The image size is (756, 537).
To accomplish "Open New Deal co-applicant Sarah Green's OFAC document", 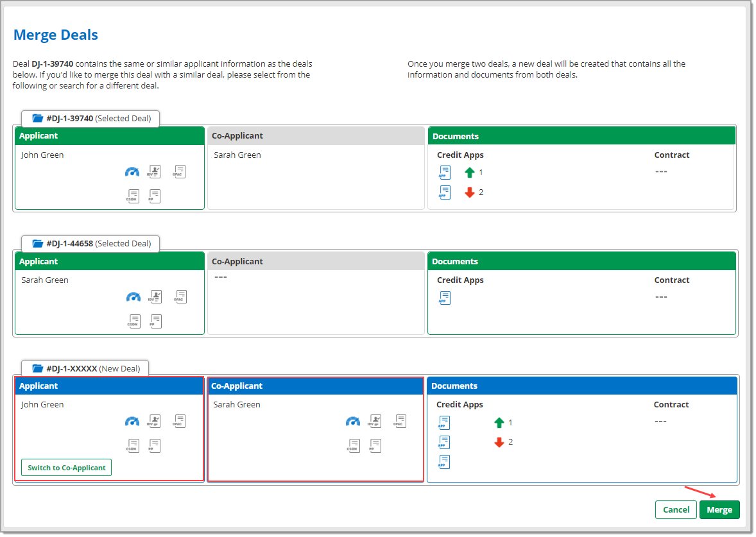I will pyautogui.click(x=400, y=422).
